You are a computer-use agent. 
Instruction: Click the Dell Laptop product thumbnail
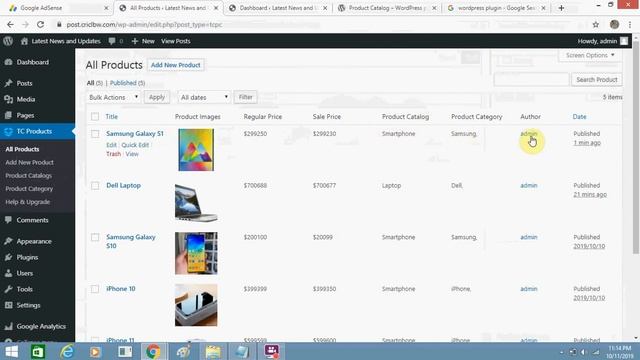(x=196, y=202)
